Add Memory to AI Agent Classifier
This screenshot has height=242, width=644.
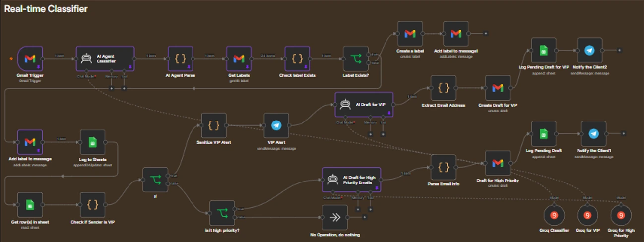point(111,89)
